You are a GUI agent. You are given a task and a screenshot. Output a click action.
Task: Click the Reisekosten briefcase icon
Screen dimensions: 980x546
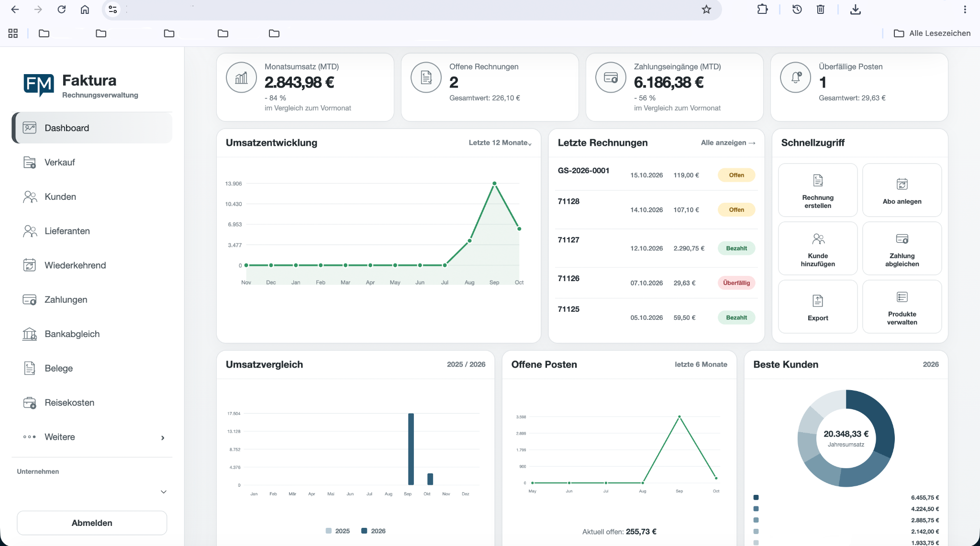pyautogui.click(x=30, y=403)
